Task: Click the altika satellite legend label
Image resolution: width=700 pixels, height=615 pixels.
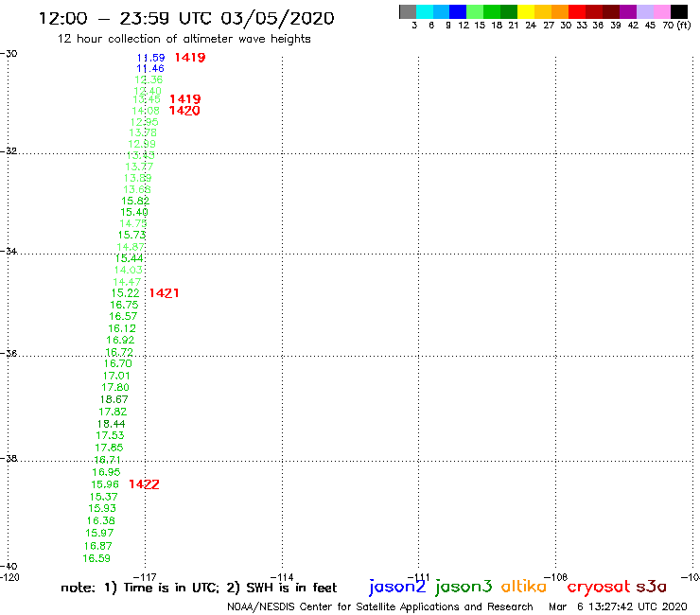Action: (523, 587)
